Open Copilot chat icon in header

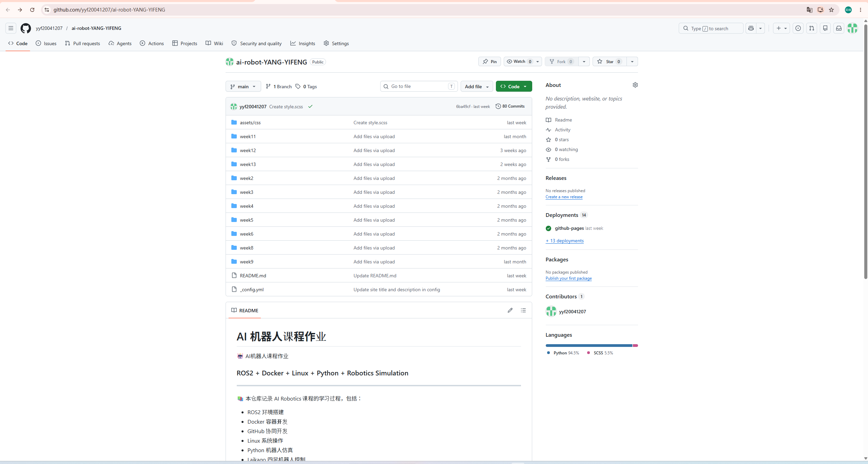(x=751, y=28)
